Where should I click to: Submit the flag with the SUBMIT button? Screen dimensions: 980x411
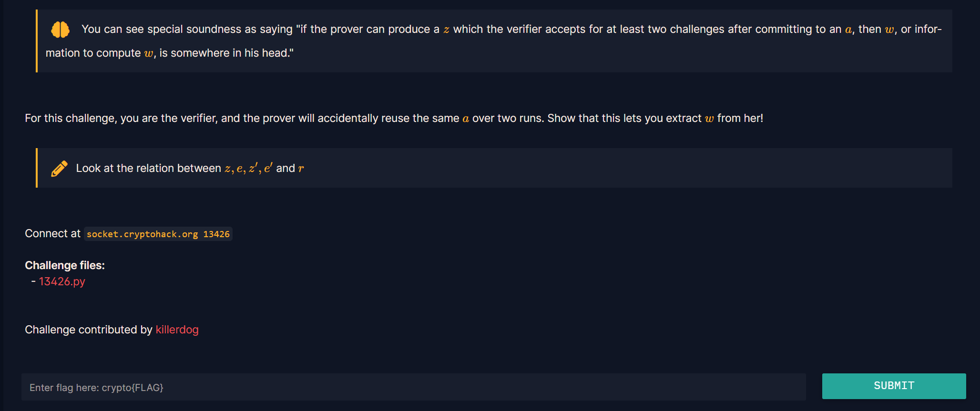coord(894,386)
